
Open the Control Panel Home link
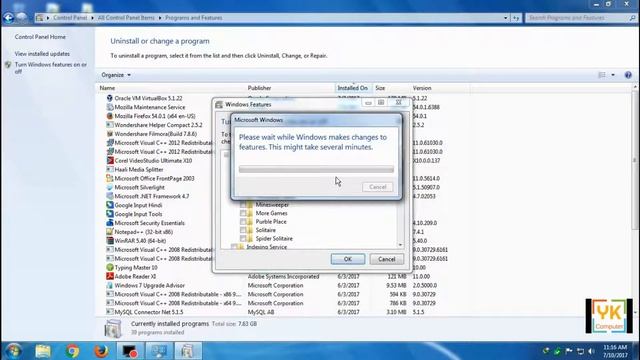(40, 37)
